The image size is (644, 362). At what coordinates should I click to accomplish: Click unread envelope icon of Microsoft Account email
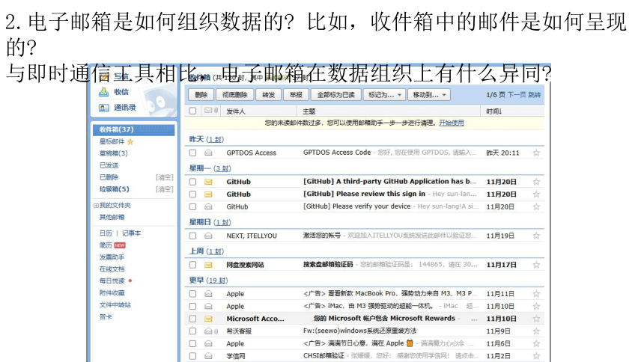[x=209, y=319]
